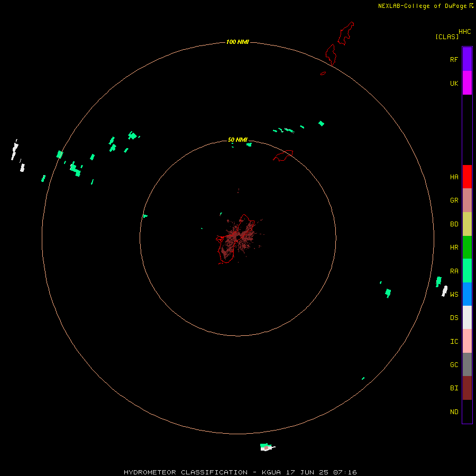
Task: Click the BD legend label
Action: (454, 224)
